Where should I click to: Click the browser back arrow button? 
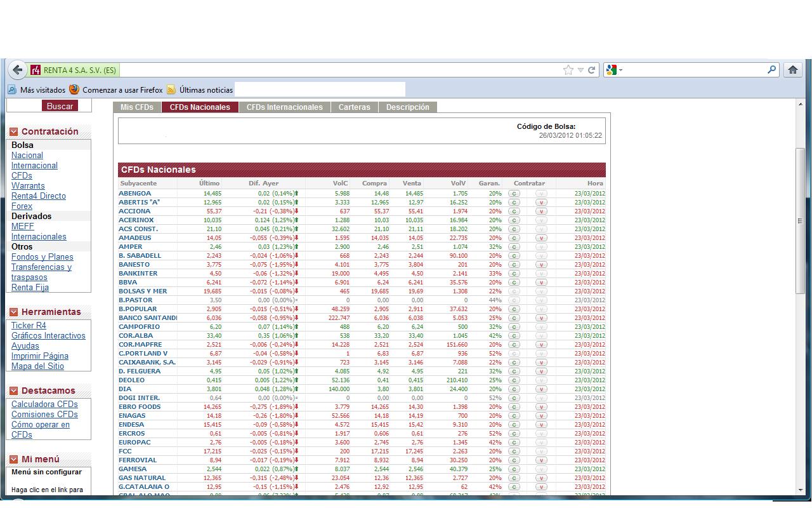[x=18, y=70]
